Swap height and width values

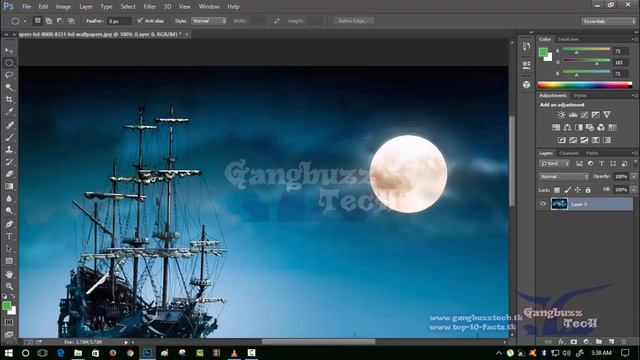pos(277,21)
